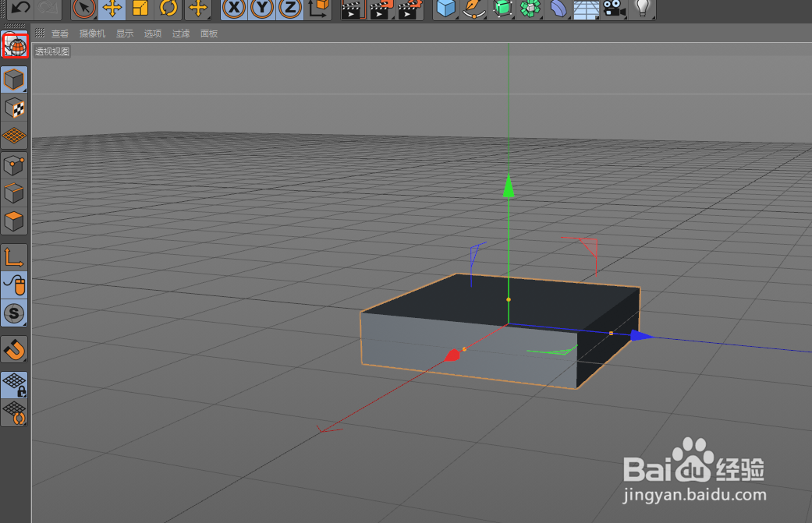Switch to Model mode cube icon

[x=14, y=80]
